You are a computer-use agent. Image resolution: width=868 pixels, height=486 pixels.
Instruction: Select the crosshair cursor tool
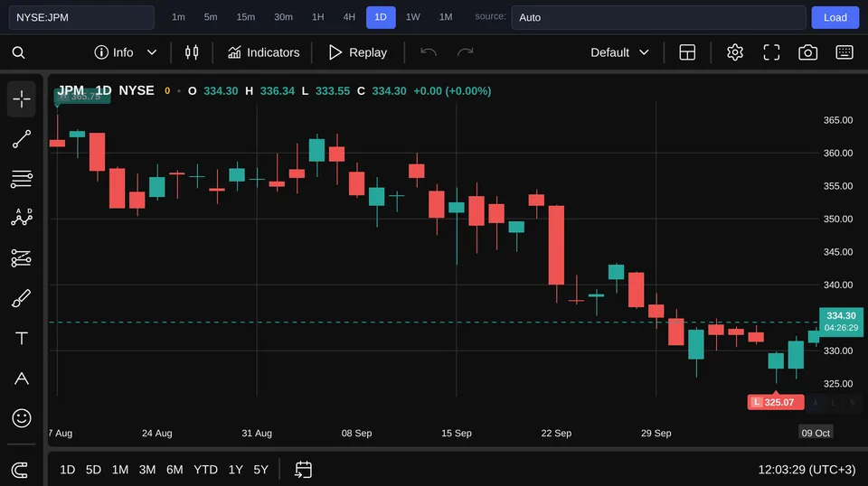(22, 99)
